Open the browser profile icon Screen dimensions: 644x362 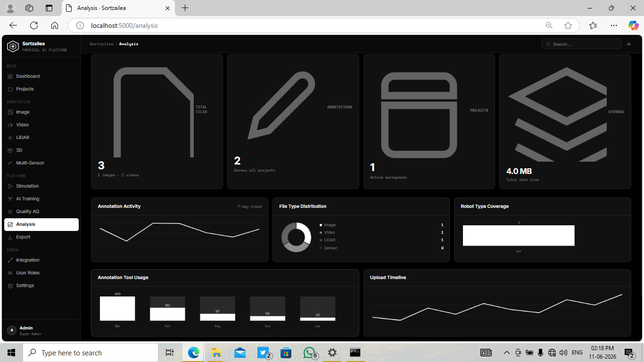coord(10,8)
